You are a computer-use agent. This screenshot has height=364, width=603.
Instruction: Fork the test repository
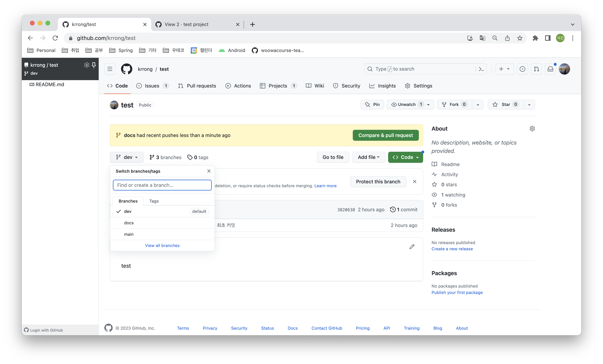[454, 105]
